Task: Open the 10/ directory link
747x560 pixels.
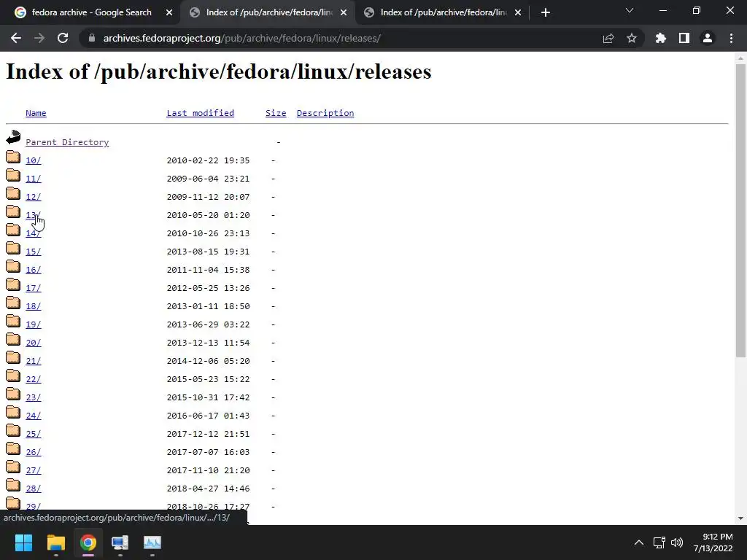Action: pos(34,160)
